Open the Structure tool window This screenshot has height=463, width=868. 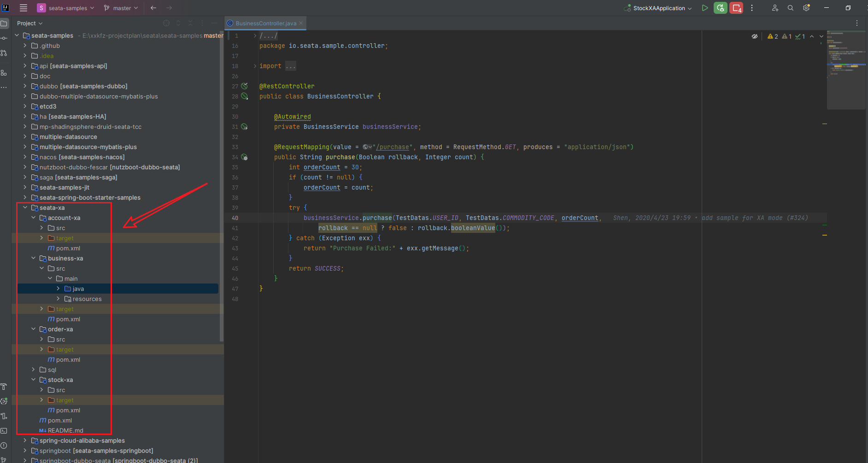(x=4, y=73)
